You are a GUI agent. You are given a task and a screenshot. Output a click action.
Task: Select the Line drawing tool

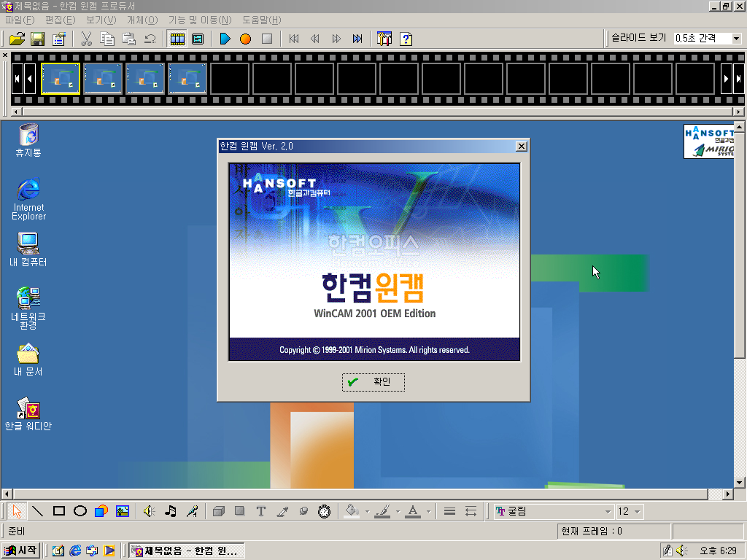(x=38, y=511)
